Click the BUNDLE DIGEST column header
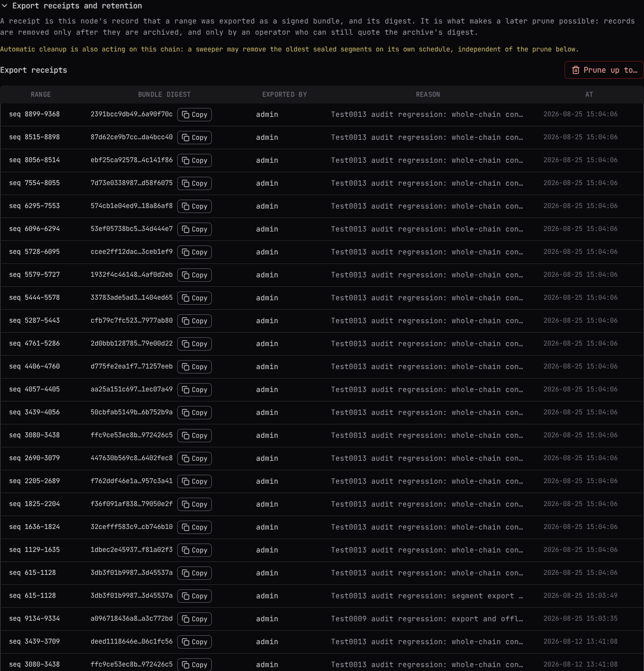 coord(164,94)
